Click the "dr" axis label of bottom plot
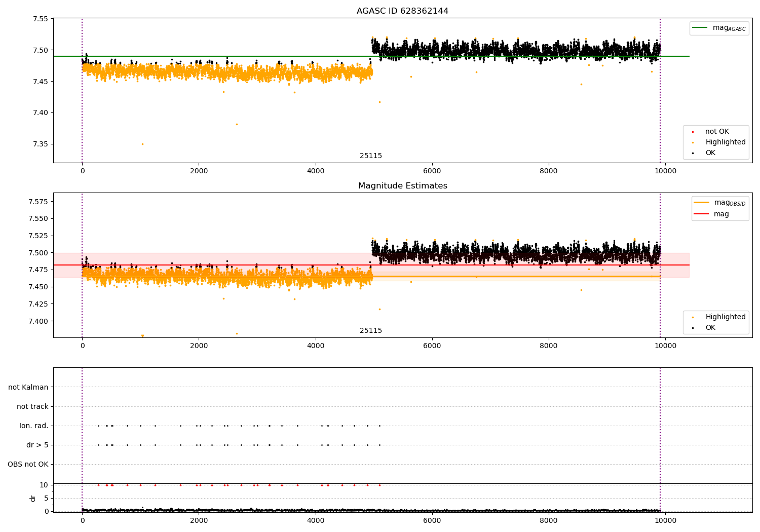This screenshot has height=532, width=760. coord(33,498)
